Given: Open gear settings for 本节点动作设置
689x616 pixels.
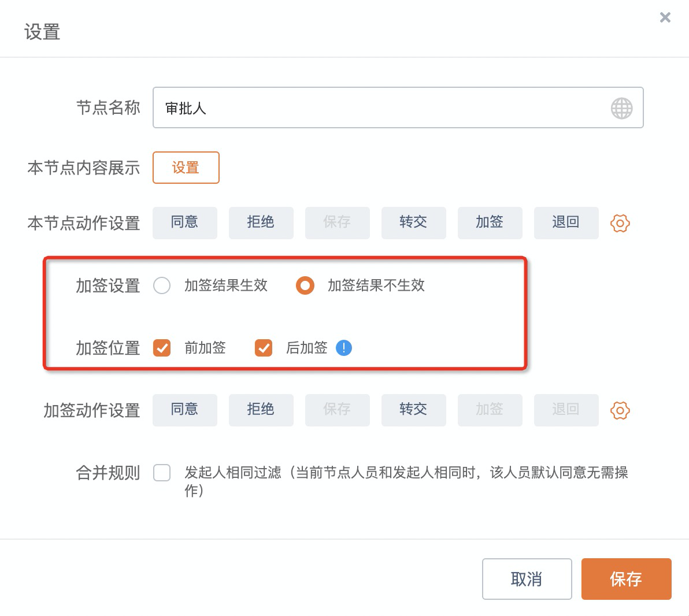Looking at the screenshot, I should pos(620,223).
